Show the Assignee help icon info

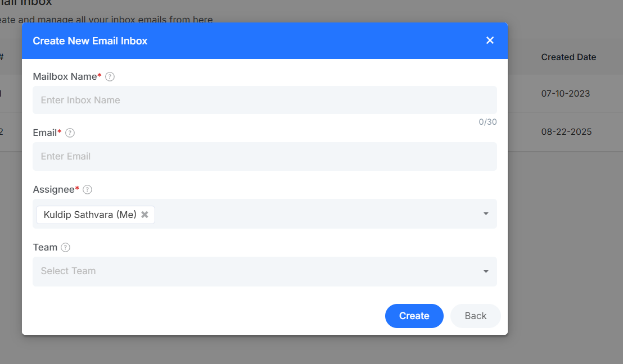pos(87,190)
